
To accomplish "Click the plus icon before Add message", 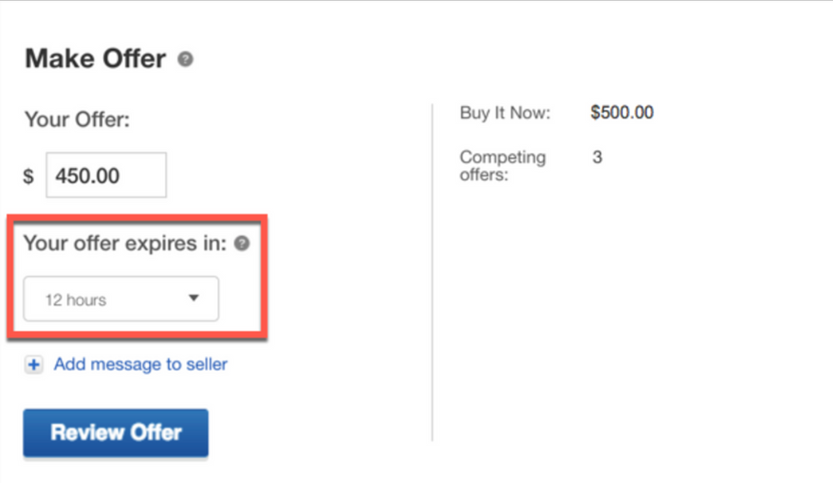I will point(34,365).
